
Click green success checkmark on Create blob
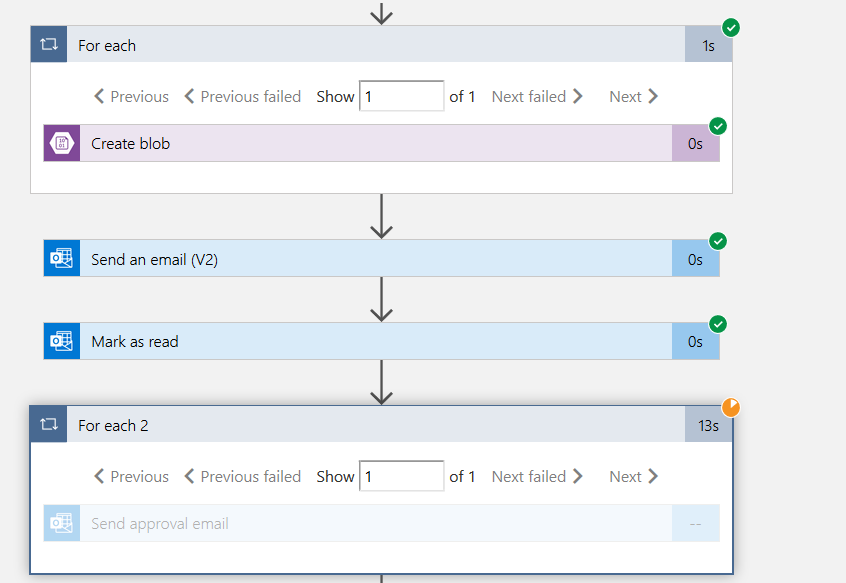[x=718, y=126]
